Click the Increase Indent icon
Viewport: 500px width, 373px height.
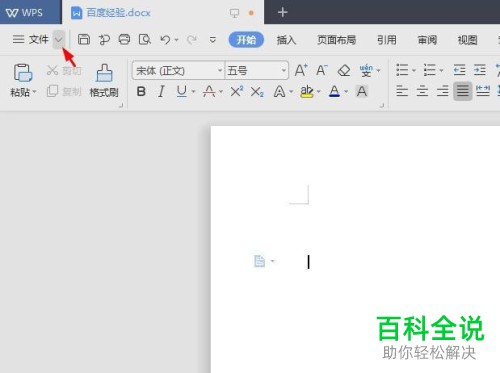[480, 70]
